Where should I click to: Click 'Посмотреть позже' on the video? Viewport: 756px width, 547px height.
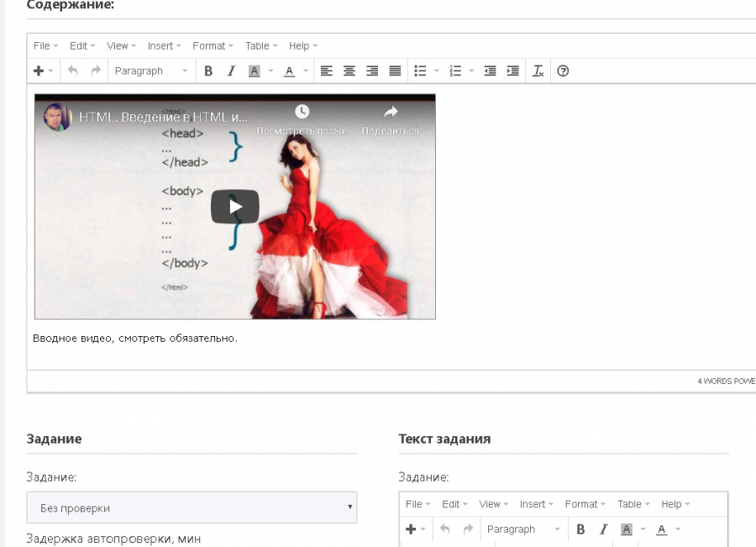302,120
